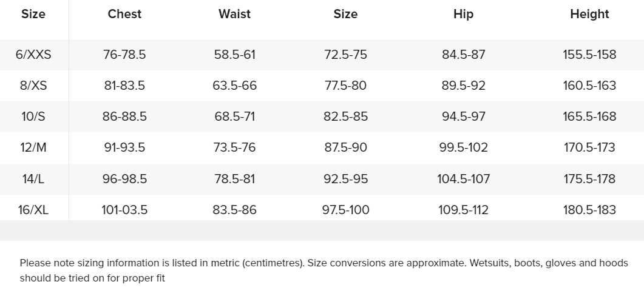The image size is (644, 290).
Task: Select the 14/L size row label
Action: (x=33, y=179)
